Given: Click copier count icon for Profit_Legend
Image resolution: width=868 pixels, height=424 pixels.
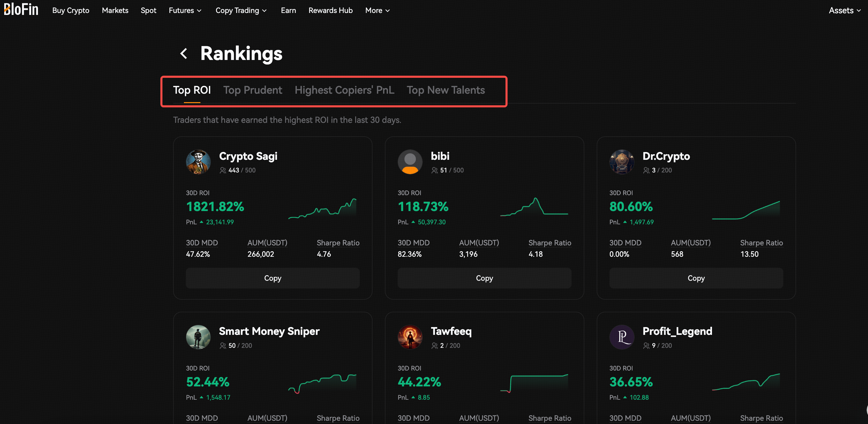Looking at the screenshot, I should (646, 346).
